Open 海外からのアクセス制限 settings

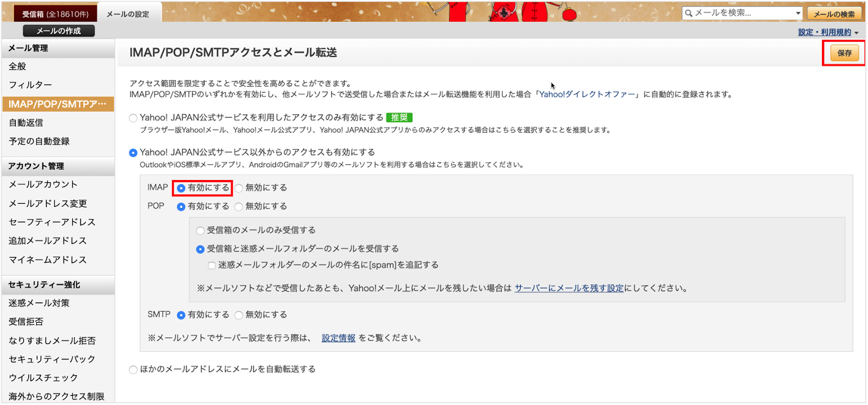58,396
